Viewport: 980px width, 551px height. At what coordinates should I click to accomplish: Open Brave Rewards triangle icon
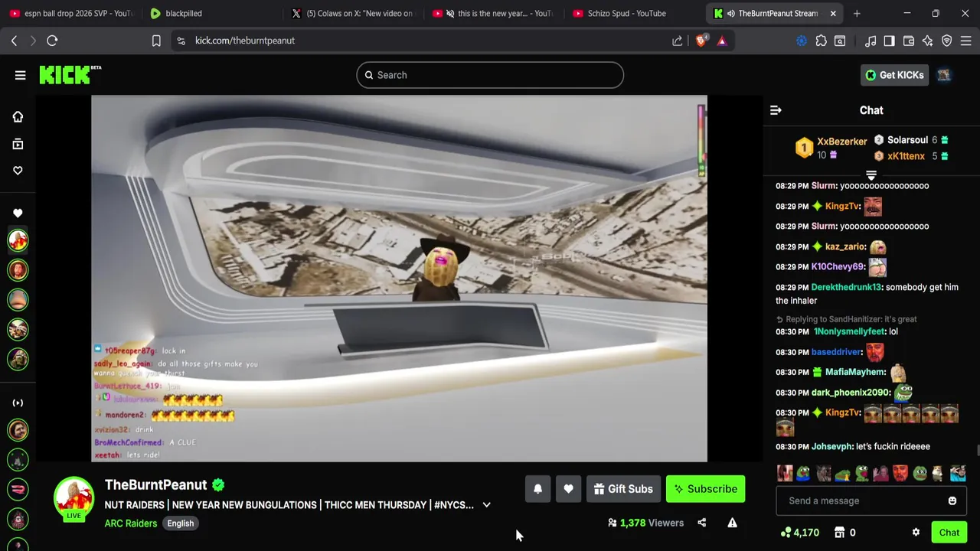coord(722,41)
